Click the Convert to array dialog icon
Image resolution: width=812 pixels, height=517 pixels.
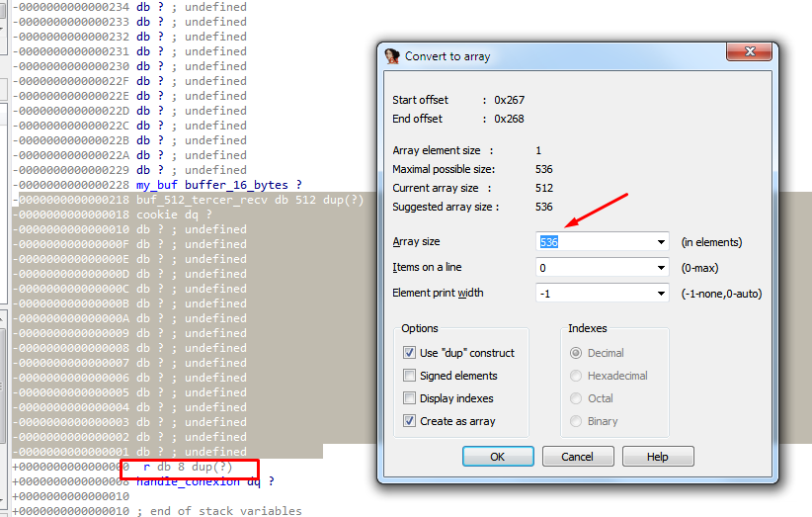392,56
